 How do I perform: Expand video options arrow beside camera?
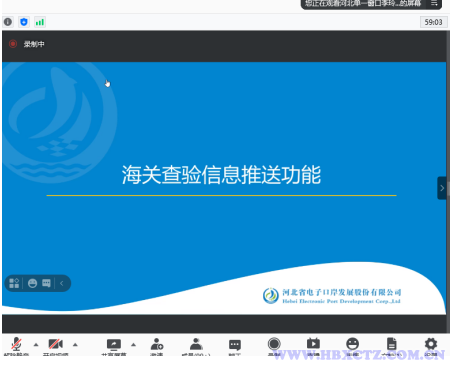pos(75,345)
